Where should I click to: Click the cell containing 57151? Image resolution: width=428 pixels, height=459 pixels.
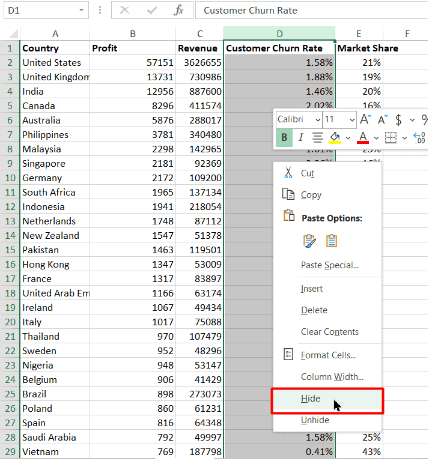pyautogui.click(x=133, y=63)
